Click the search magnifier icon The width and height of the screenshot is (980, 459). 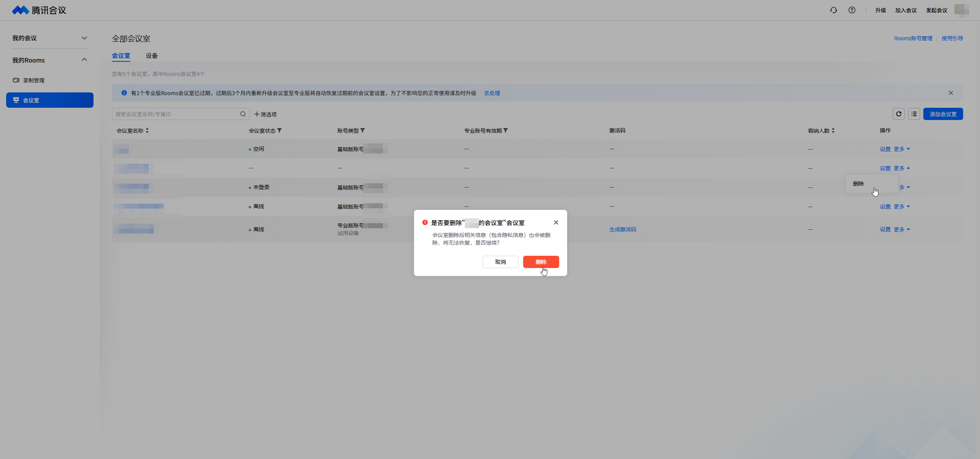[243, 114]
